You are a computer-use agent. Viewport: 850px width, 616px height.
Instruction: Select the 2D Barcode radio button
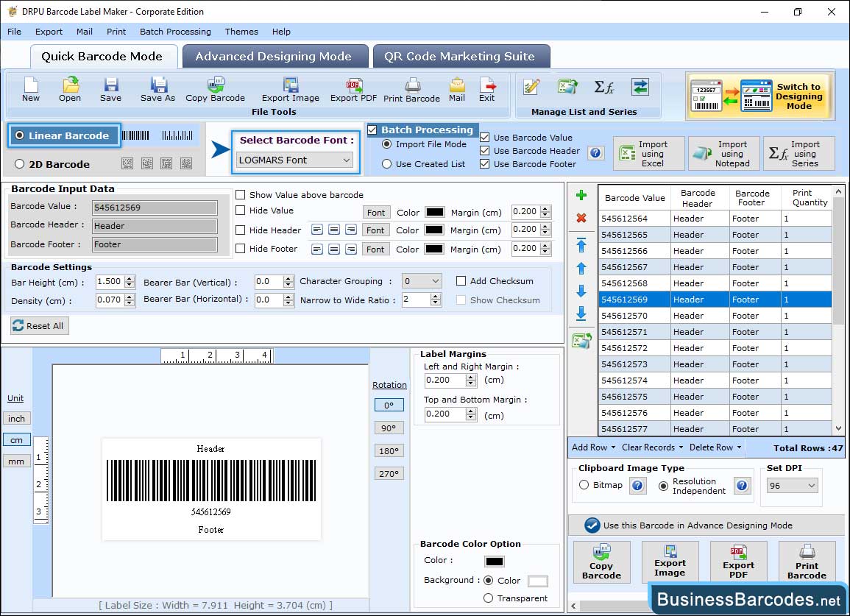(20, 164)
